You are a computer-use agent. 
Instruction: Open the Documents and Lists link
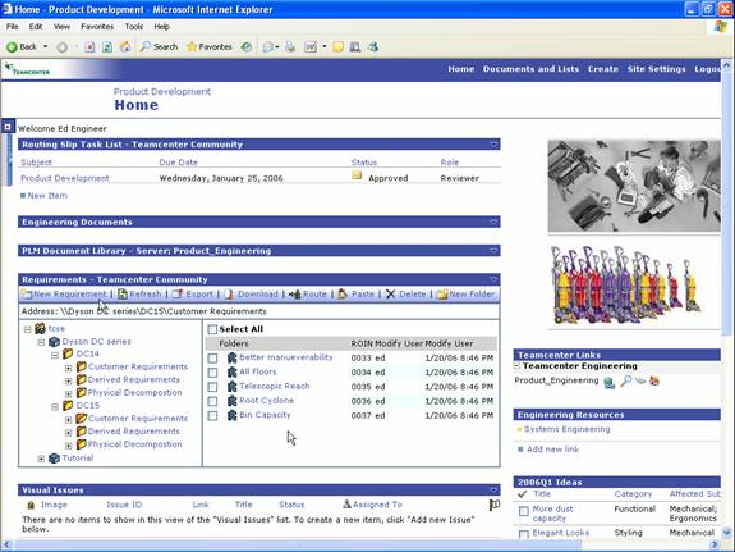(531, 69)
